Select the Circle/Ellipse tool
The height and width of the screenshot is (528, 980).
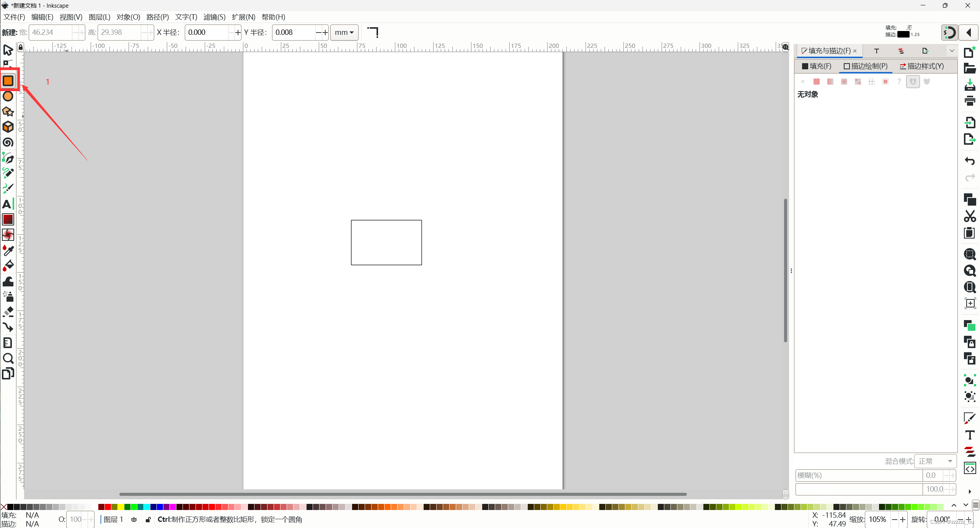coord(8,96)
